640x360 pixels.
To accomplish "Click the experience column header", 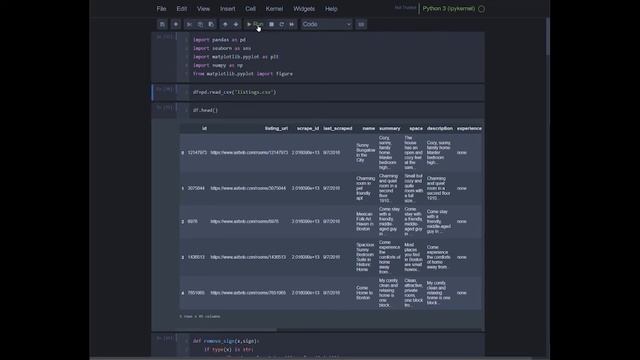I will pyautogui.click(x=469, y=129).
